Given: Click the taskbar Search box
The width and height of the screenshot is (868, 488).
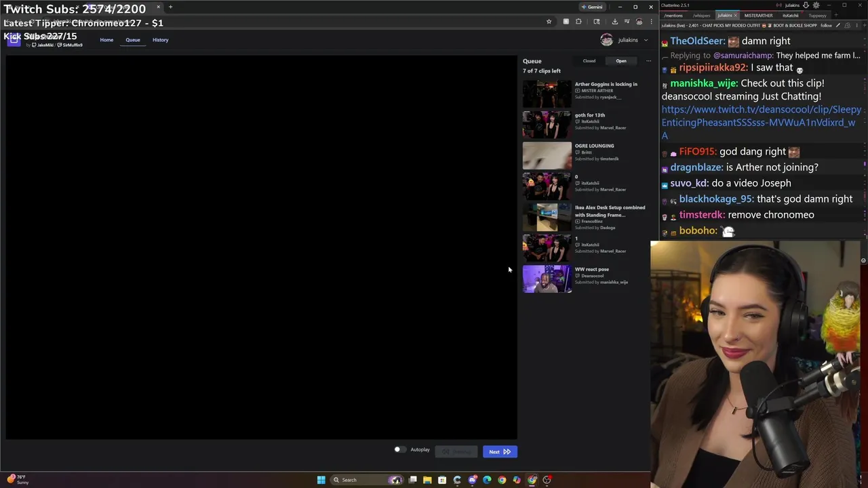Looking at the screenshot, I should (x=366, y=480).
